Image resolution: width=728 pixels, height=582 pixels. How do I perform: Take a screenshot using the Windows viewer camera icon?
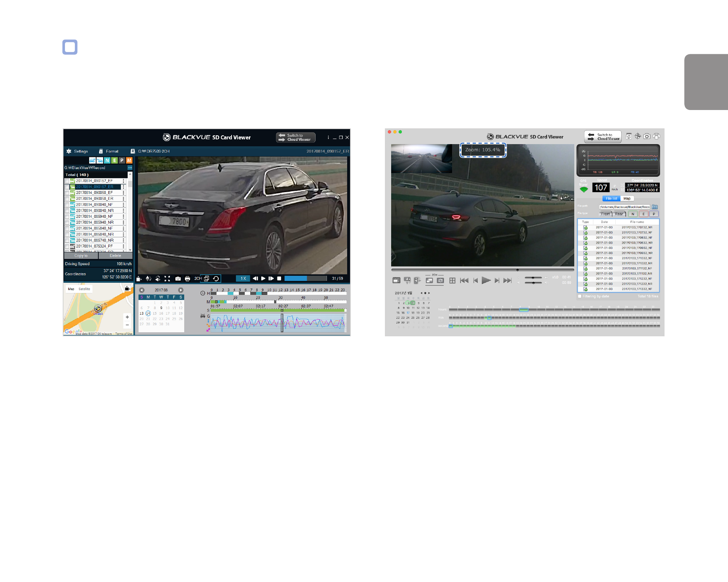(178, 279)
